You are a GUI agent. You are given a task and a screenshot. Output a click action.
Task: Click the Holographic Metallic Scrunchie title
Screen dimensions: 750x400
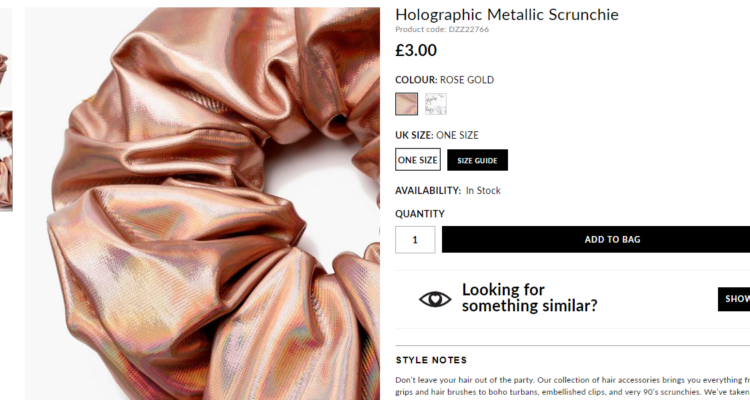507,14
